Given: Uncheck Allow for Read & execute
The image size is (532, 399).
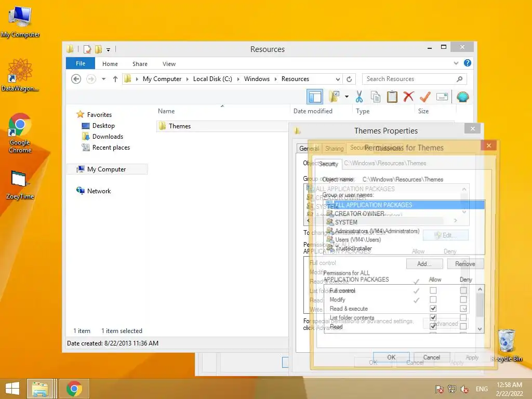Looking at the screenshot, I should [433, 309].
